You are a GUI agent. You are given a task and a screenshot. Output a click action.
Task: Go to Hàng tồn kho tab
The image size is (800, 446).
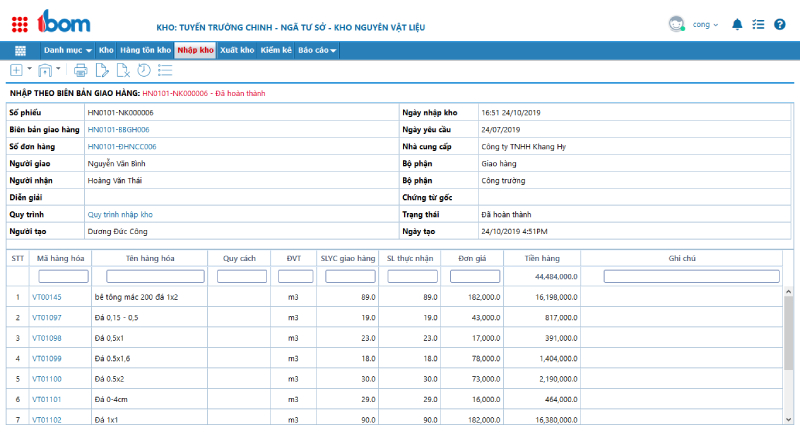click(145, 50)
